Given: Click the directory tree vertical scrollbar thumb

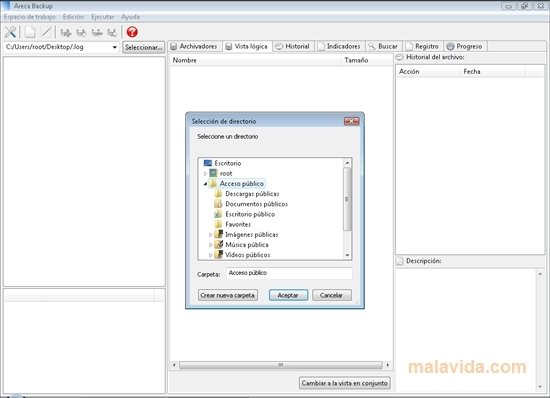Looking at the screenshot, I should [347, 199].
